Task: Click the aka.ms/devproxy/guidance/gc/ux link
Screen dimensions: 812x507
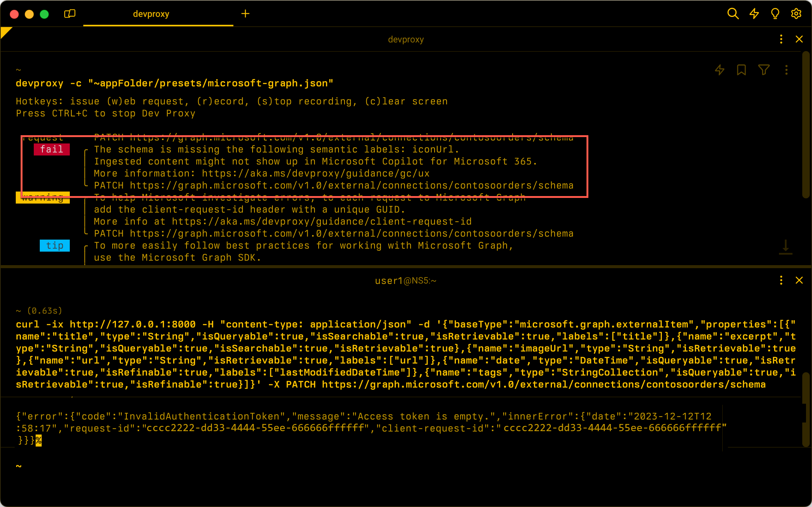Action: coord(315,174)
